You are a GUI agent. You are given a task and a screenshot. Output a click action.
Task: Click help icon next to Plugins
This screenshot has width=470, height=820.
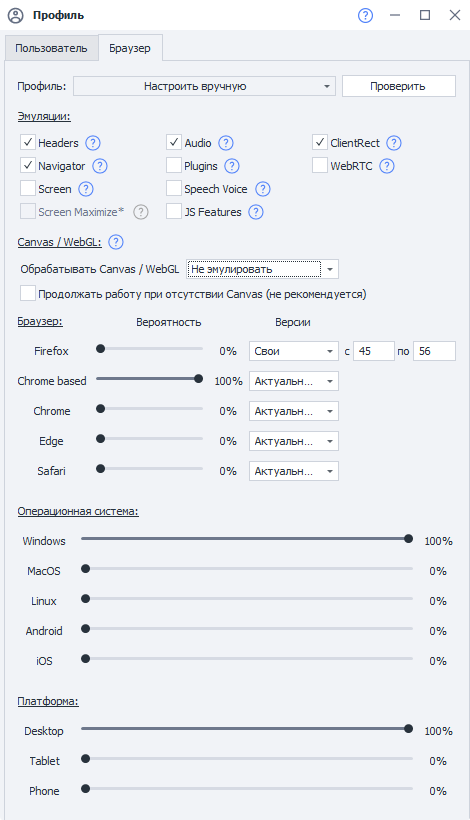click(x=232, y=166)
